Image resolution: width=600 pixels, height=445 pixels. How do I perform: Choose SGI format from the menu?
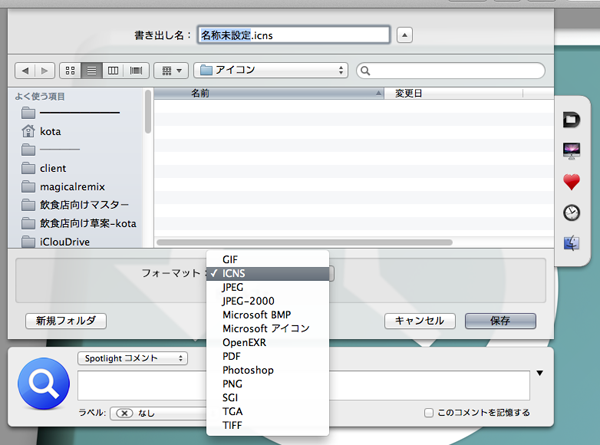tap(267, 397)
